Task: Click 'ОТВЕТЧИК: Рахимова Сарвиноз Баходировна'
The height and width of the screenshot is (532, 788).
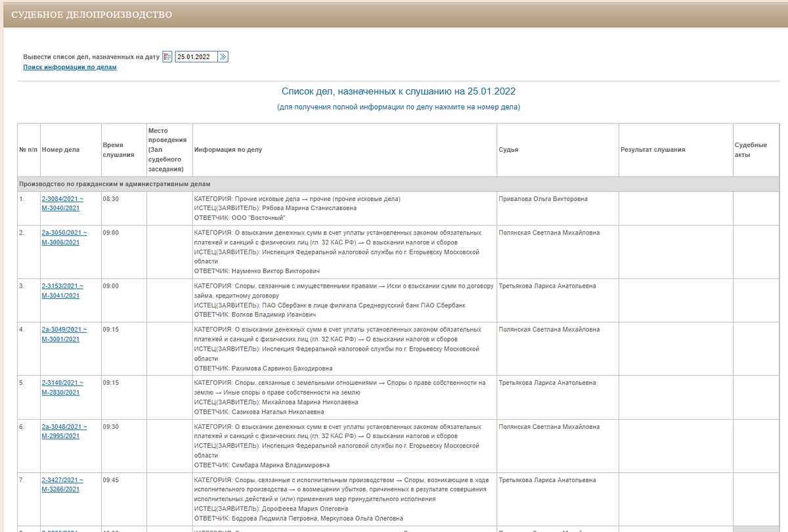Action: pos(263,368)
